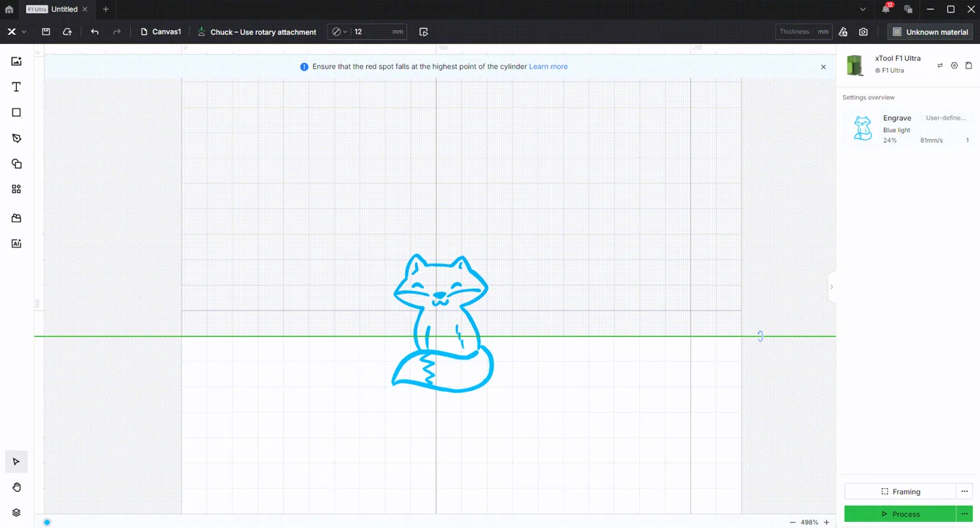Open the apps grid tool
Viewport: 980px width, 528px height.
click(16, 189)
